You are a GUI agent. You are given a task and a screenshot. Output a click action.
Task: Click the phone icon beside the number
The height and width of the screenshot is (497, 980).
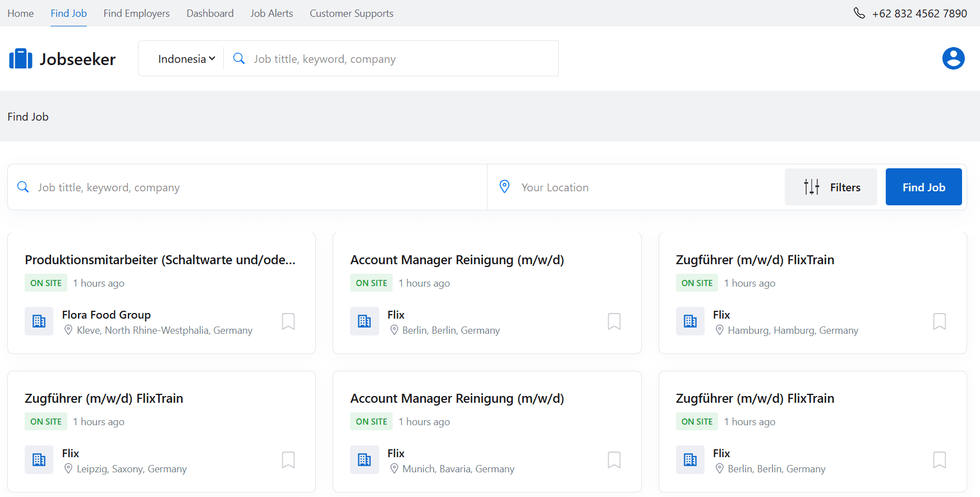[x=859, y=13]
